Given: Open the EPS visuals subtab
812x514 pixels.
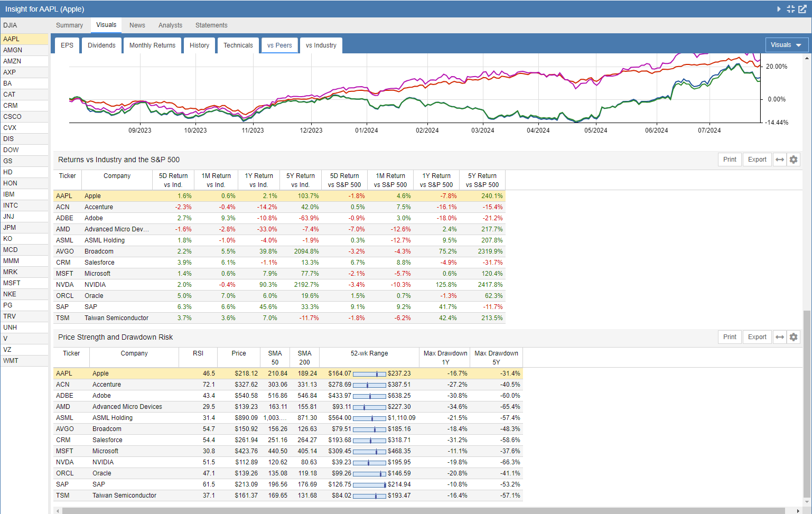Looking at the screenshot, I should (x=67, y=45).
